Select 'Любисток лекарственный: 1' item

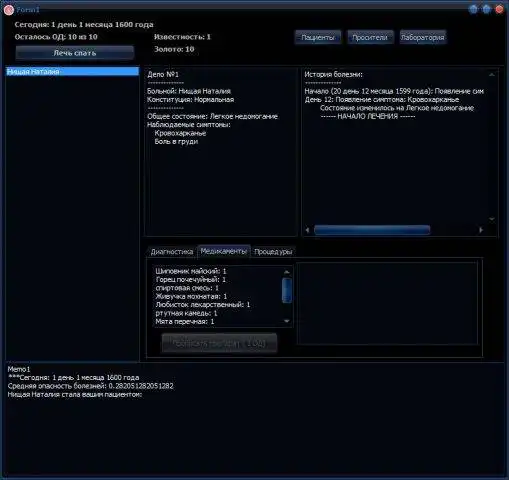(x=203, y=304)
